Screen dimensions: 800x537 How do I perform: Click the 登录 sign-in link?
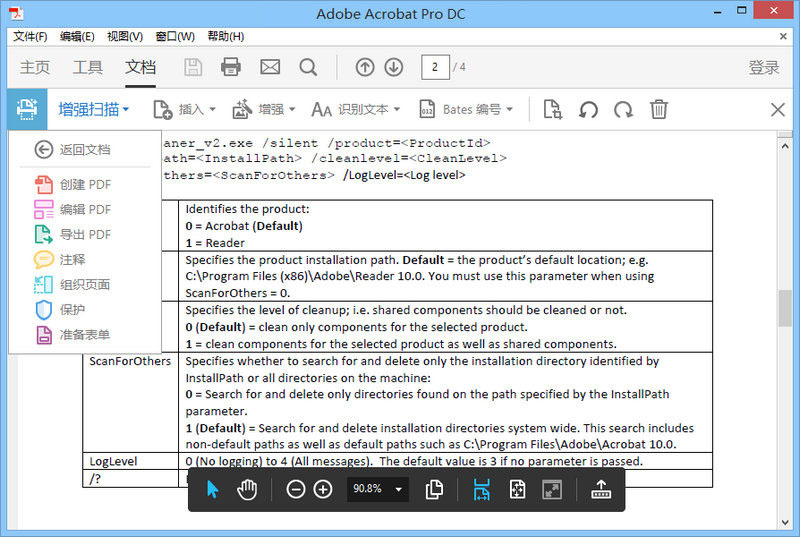point(763,67)
